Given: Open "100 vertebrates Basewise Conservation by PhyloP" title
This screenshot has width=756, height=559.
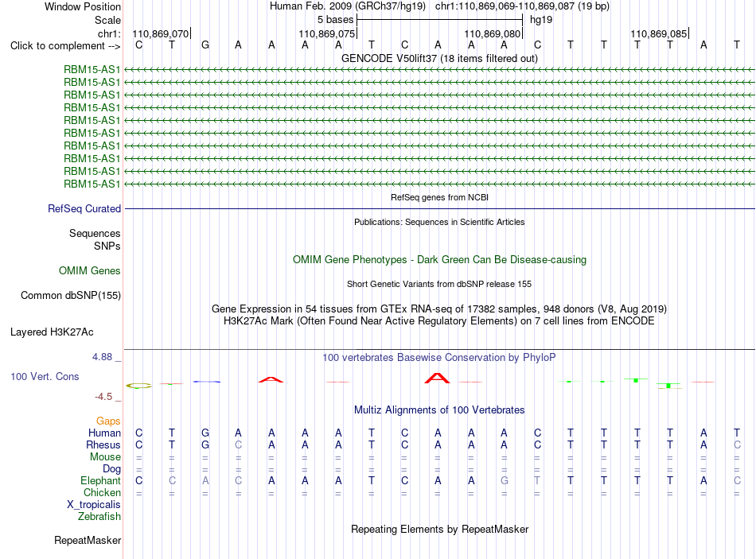Looking at the screenshot, I should click(x=439, y=358).
